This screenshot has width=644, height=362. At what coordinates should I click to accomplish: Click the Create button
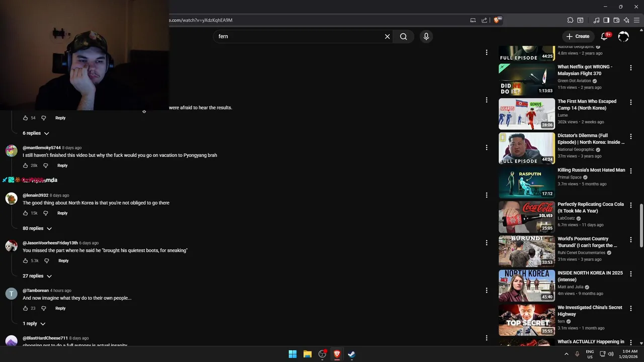coord(578,36)
